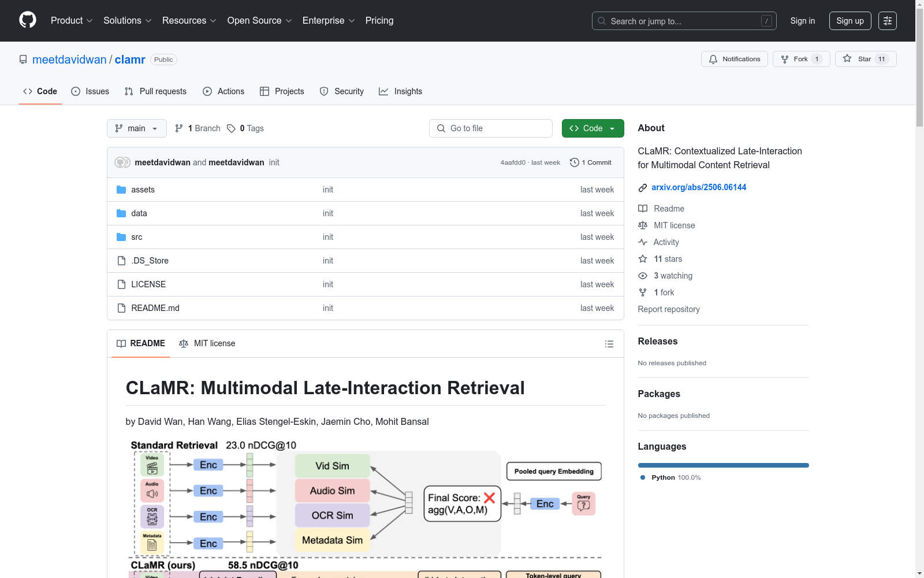Open the assets folder icon

coord(121,190)
